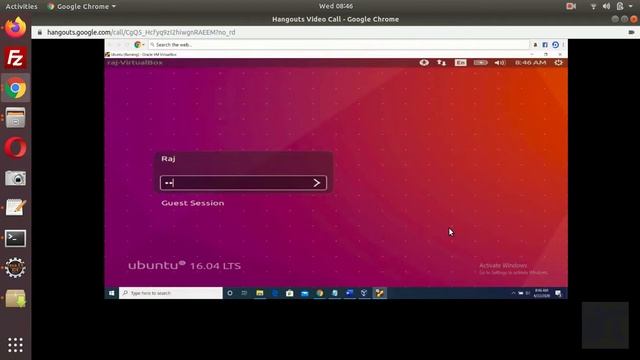
Task: Open the screenshot camera app in dock
Action: pos(16,178)
